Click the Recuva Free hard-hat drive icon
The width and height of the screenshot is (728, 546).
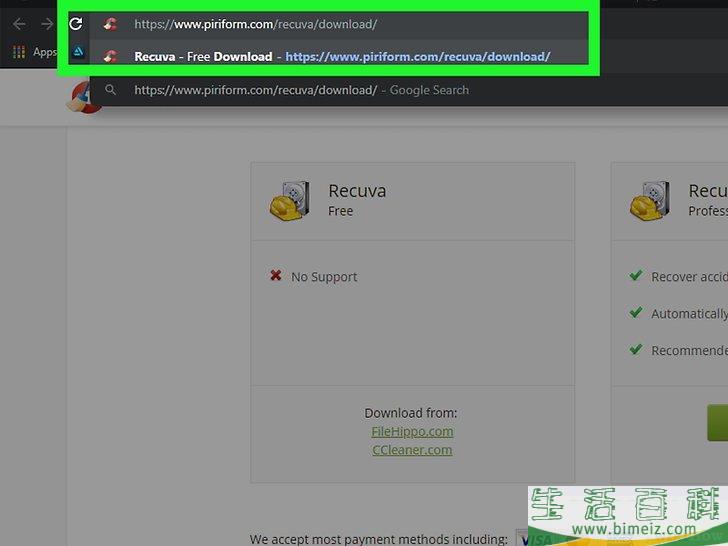[290, 201]
